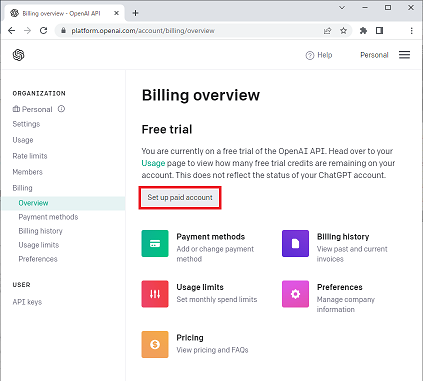The width and height of the screenshot is (423, 381).
Task: Click the OpenAI logo icon
Action: point(19,55)
